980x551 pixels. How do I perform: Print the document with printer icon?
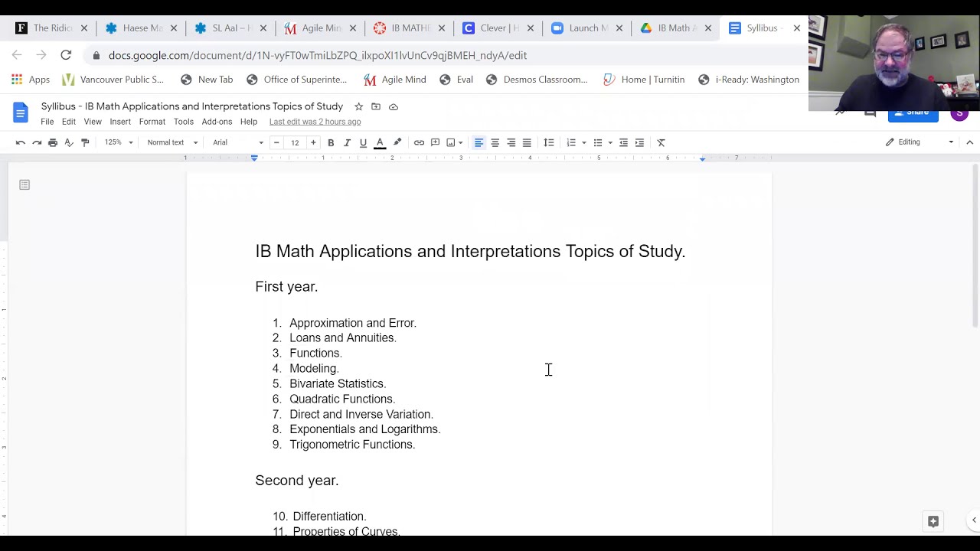pyautogui.click(x=53, y=142)
